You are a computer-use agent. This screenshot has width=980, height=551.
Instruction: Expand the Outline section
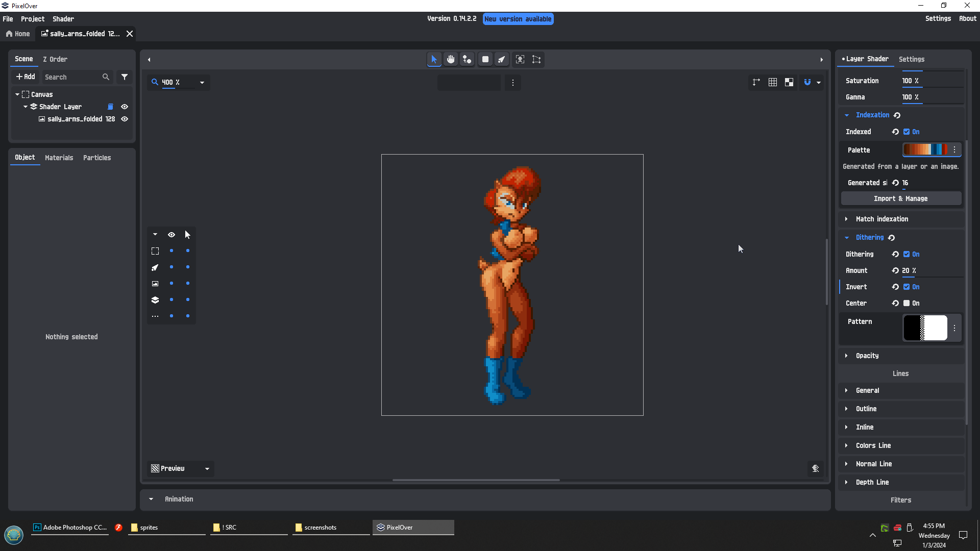(866, 409)
